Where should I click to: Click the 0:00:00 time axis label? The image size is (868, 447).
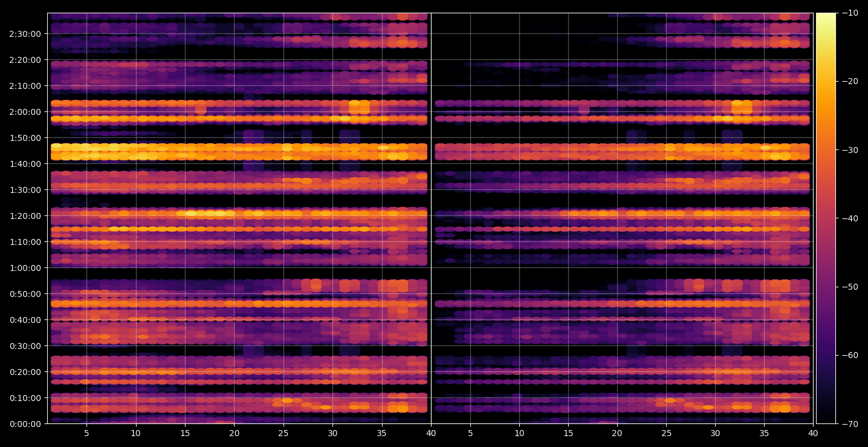coord(25,424)
